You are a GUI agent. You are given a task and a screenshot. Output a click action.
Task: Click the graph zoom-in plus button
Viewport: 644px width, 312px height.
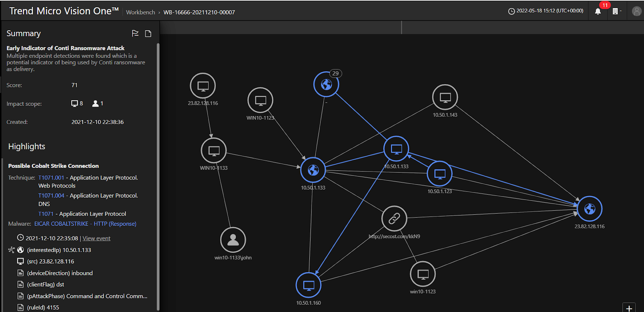point(629,308)
